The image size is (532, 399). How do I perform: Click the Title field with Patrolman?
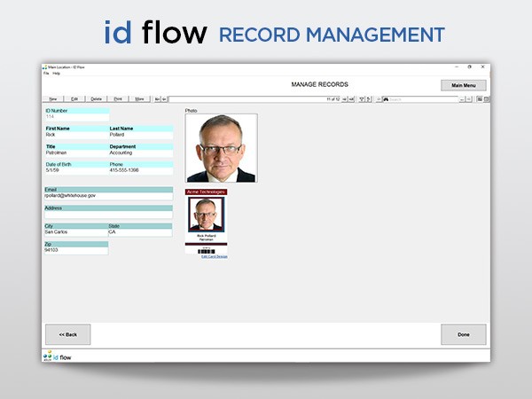77,153
